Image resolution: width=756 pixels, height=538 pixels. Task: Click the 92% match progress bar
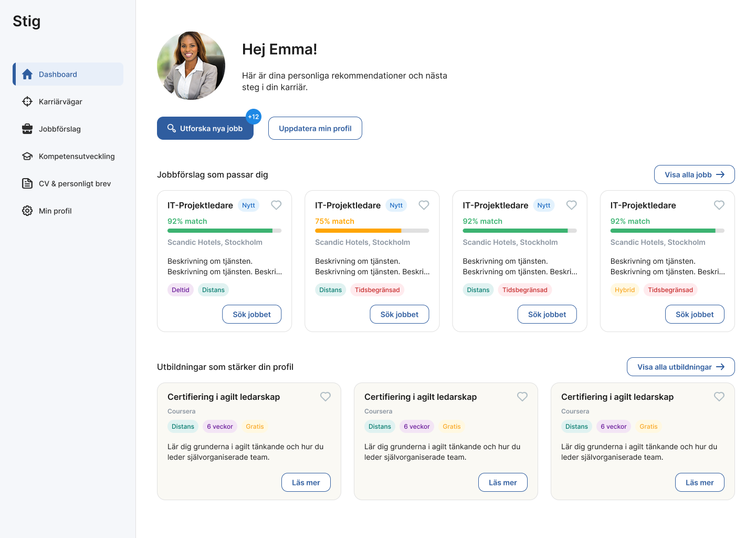(x=224, y=230)
